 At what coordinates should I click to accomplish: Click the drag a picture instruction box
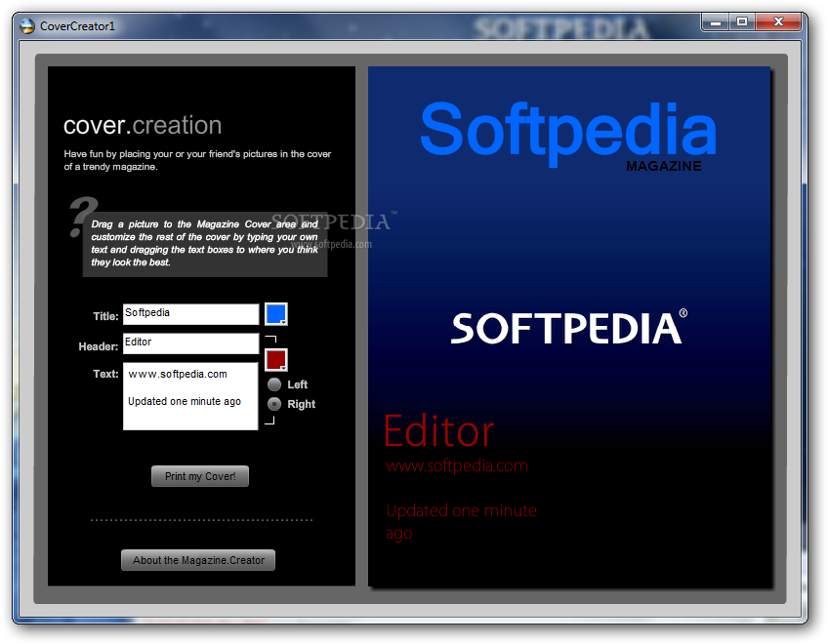pyautogui.click(x=205, y=244)
